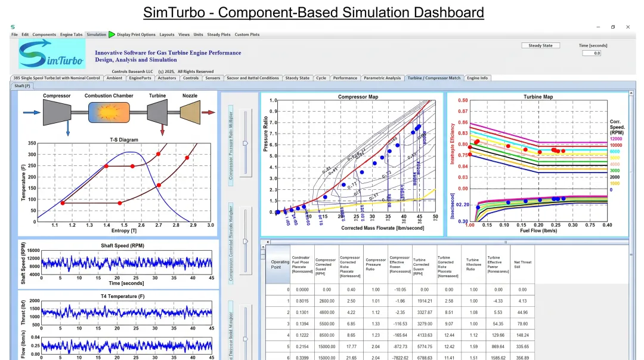Click the small app icon above File menu

[13, 27]
